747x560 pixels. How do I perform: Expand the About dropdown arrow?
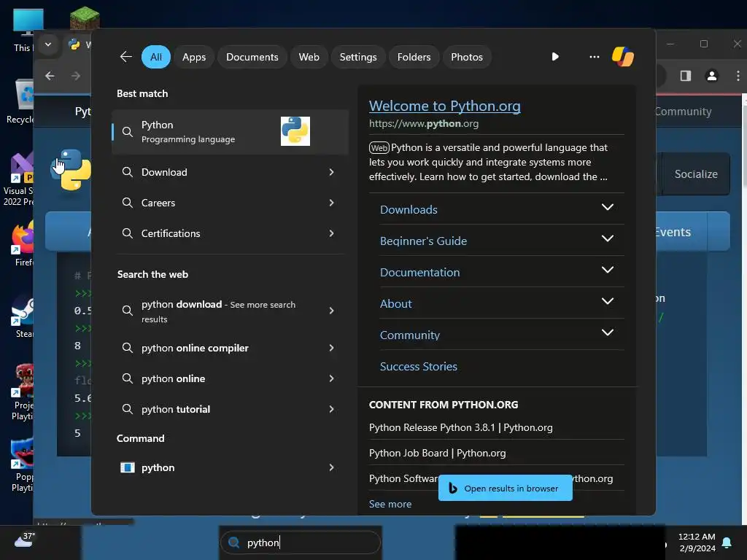coord(608,301)
